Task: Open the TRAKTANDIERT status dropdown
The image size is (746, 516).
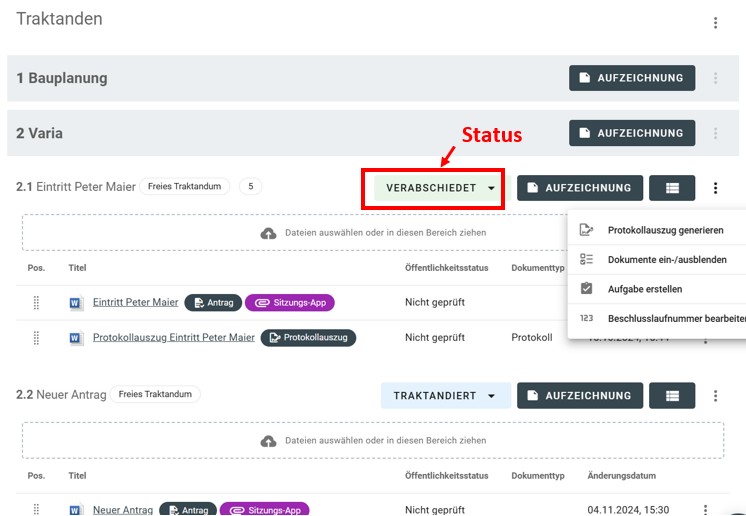Action: click(x=445, y=396)
